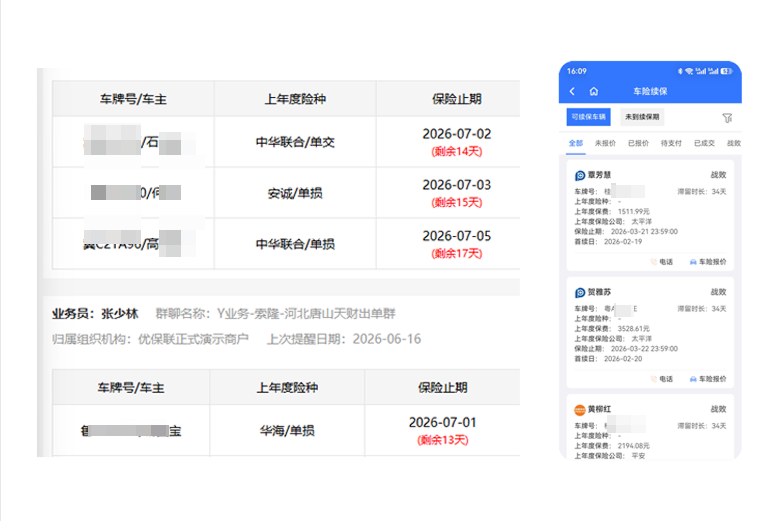779x521 pixels.
Task: Click the 安诚/单损 cell
Action: point(295,193)
